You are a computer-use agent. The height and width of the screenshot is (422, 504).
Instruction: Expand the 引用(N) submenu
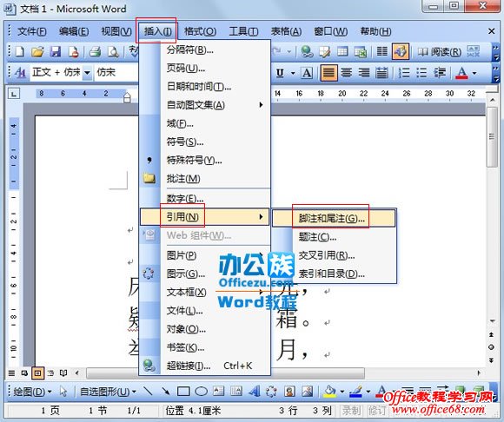click(205, 217)
